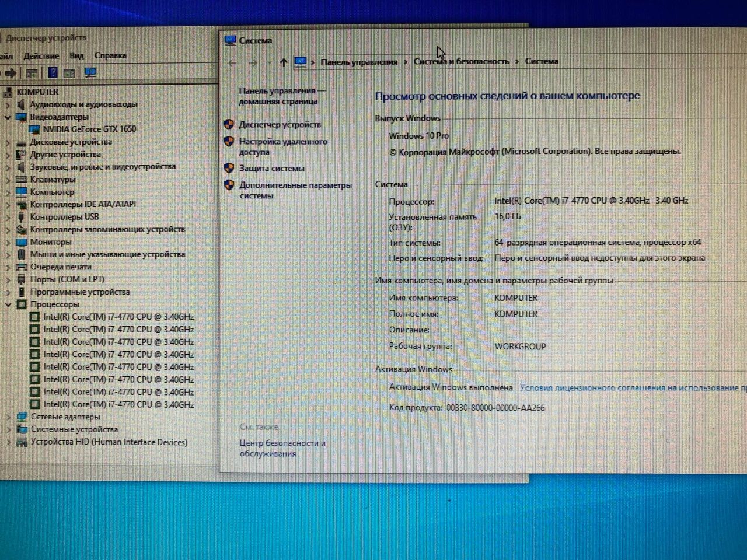Select Контроллеры запоминающих устройств label
This screenshot has width=747, height=560.
pyautogui.click(x=107, y=229)
